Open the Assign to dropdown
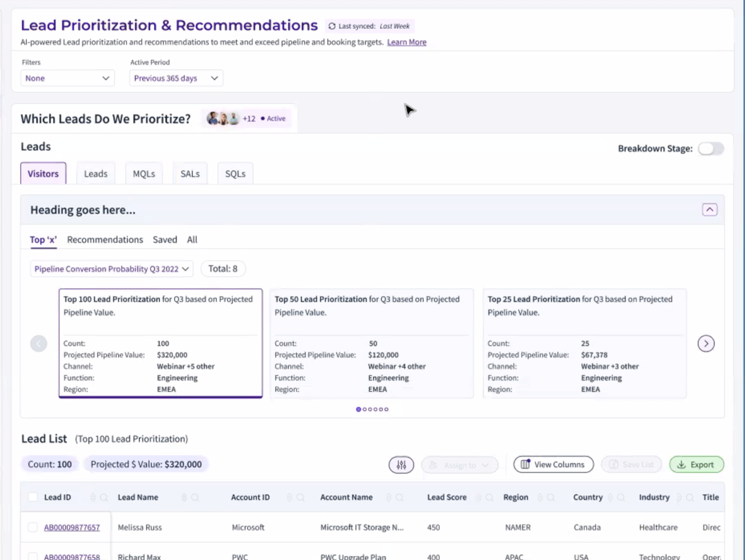The width and height of the screenshot is (745, 560). 460,465
